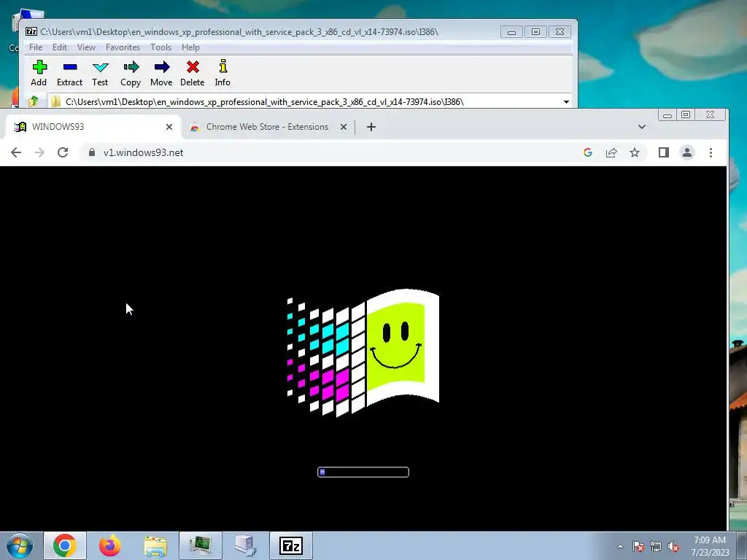747x560 pixels.
Task: Click the Google icon in address bar
Action: click(x=588, y=152)
